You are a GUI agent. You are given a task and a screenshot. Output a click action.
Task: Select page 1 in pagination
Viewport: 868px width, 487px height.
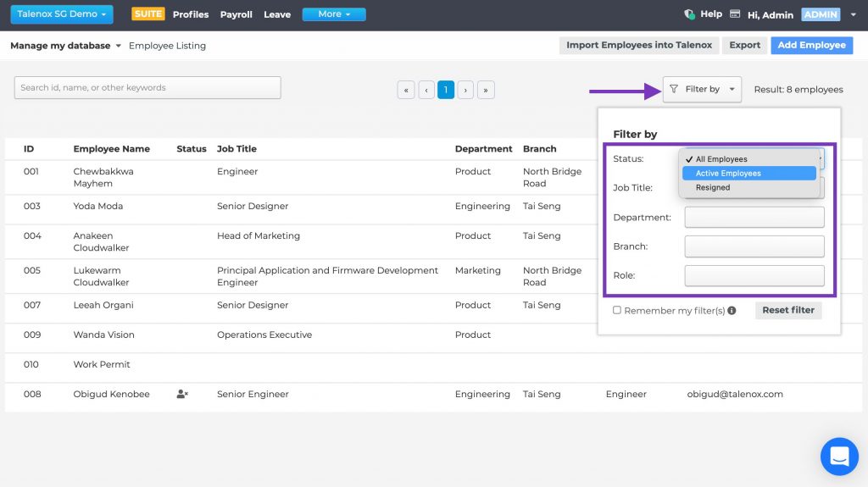(446, 90)
